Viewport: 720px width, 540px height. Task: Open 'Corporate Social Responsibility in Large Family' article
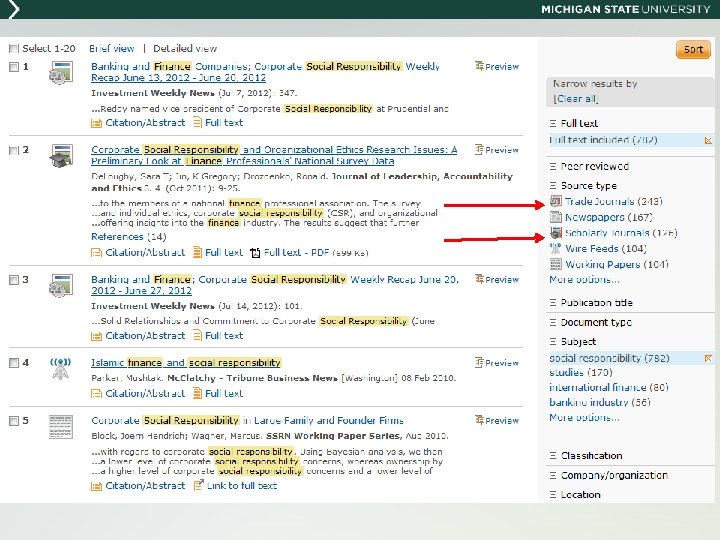pos(248,421)
